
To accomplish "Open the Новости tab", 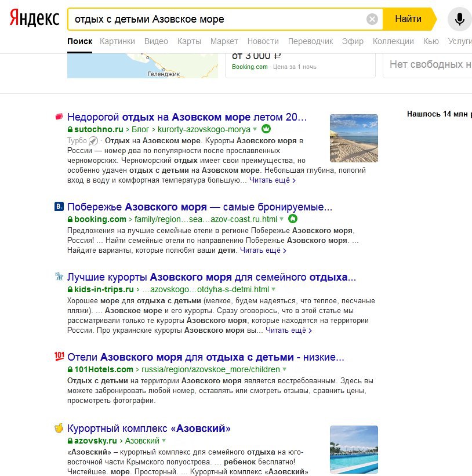I will click(x=263, y=41).
